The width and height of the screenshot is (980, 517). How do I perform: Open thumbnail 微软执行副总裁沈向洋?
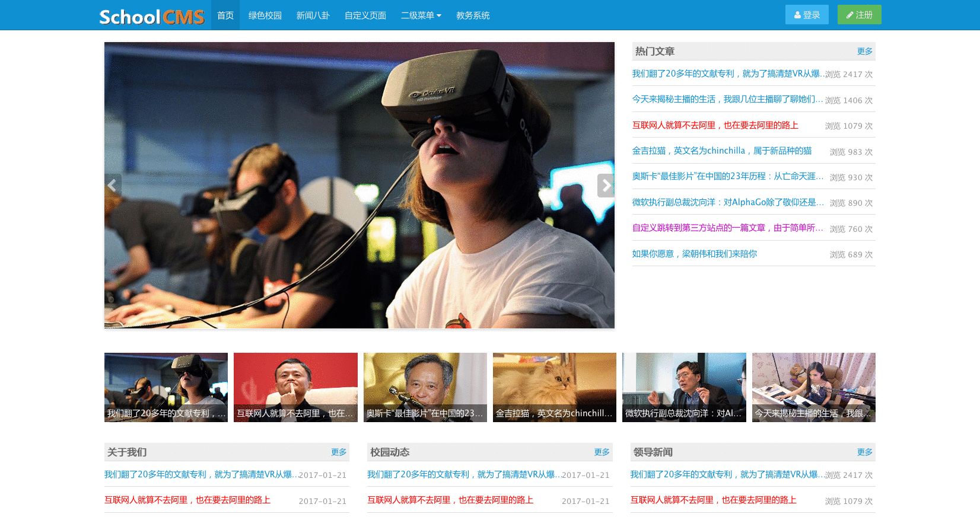pos(684,387)
